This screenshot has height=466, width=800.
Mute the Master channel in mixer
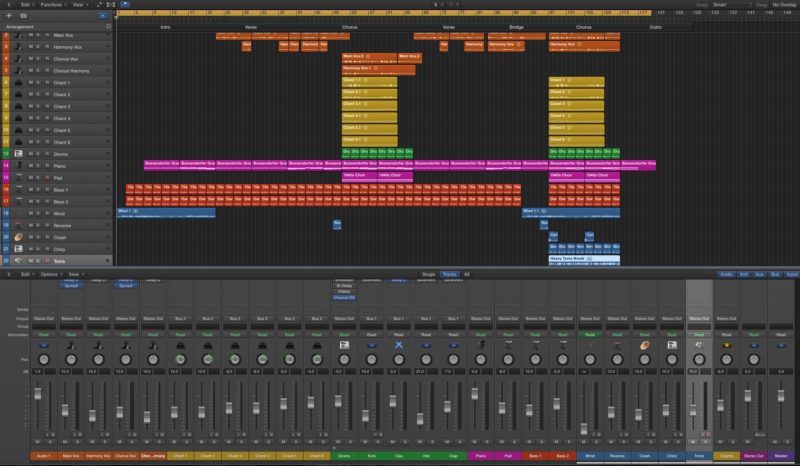775,442
